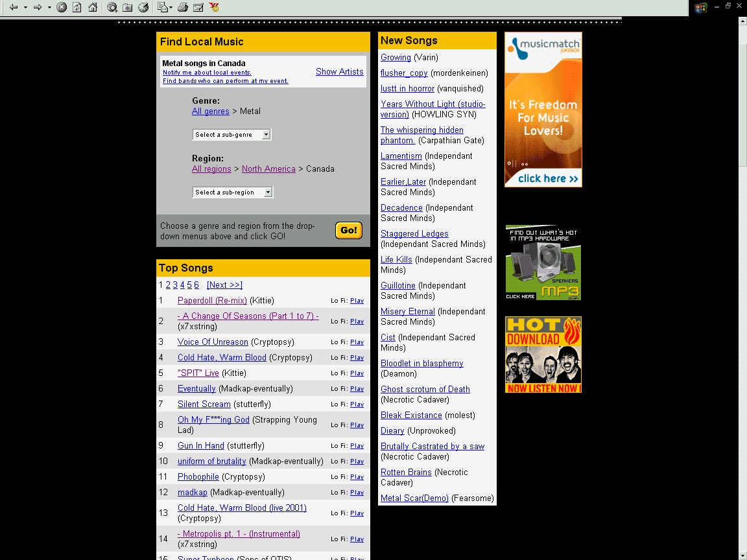Open the History clock icon

pos(143,7)
